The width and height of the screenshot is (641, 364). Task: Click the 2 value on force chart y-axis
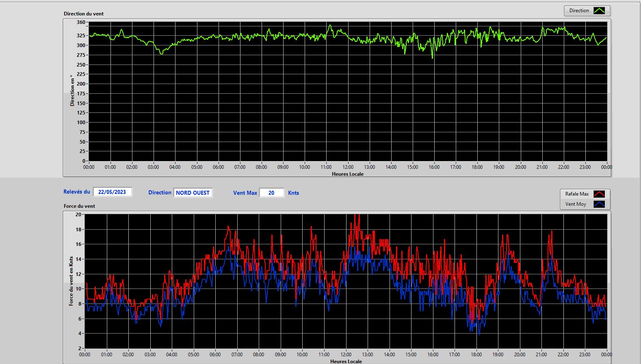(80, 349)
